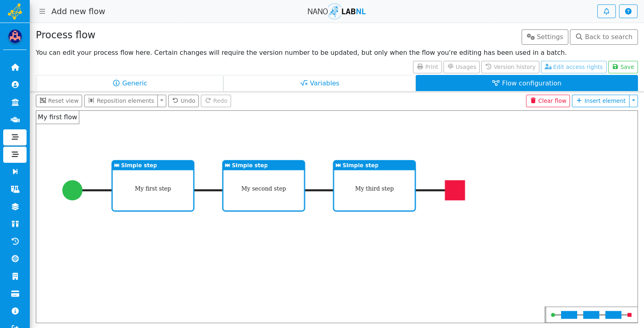Open the notifications bell icon
Image resolution: width=644 pixels, height=328 pixels.
pyautogui.click(x=606, y=11)
